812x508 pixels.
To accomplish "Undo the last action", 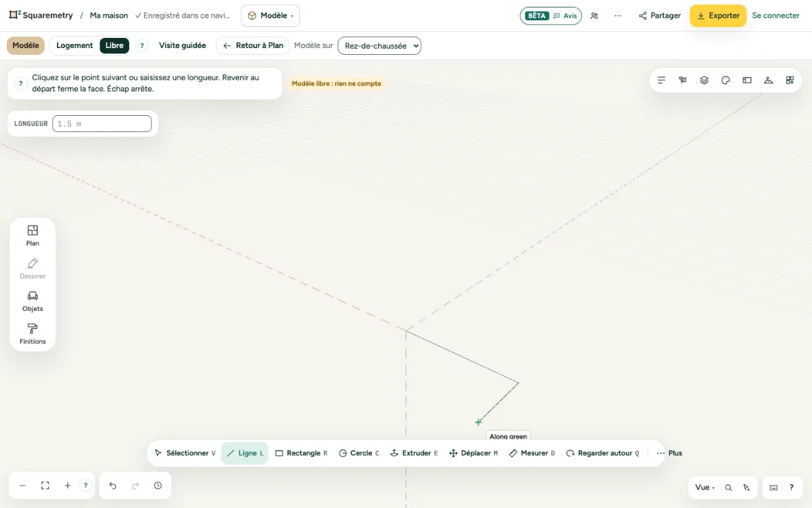I will point(113,486).
